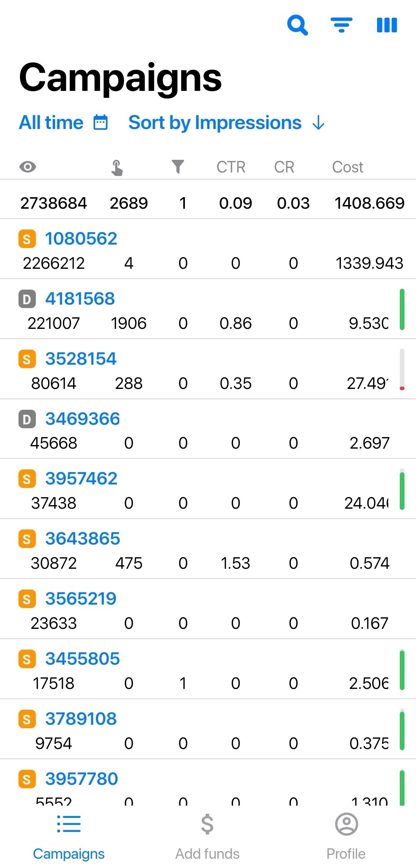Image resolution: width=416 pixels, height=868 pixels.
Task: Switch to the Add funds tab
Action: coord(207,836)
